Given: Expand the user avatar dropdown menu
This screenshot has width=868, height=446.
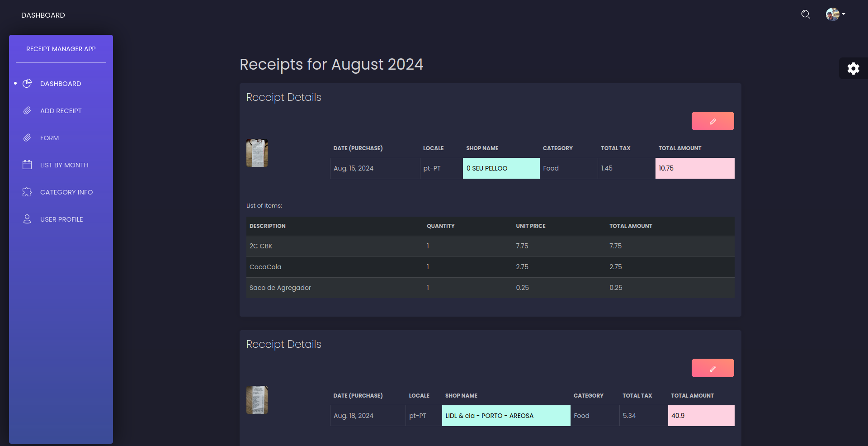Looking at the screenshot, I should (x=835, y=14).
